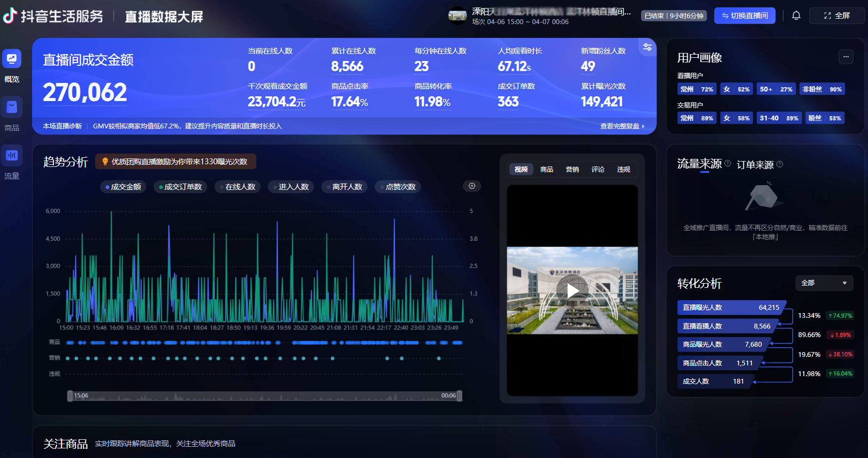The width and height of the screenshot is (868, 458).
Task: Expand 查看完整复盘 link arrow
Action: tap(643, 126)
